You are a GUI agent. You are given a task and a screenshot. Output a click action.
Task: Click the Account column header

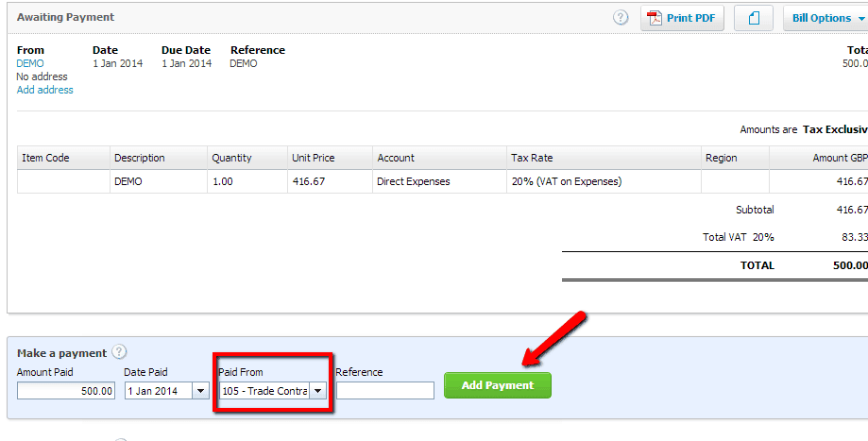[x=439, y=158]
